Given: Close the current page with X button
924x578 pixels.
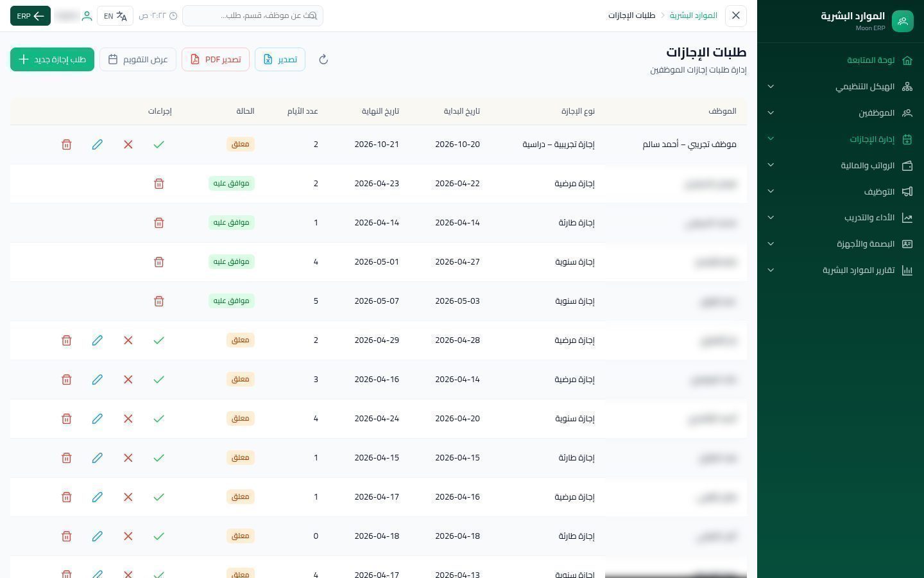Looking at the screenshot, I should point(736,15).
